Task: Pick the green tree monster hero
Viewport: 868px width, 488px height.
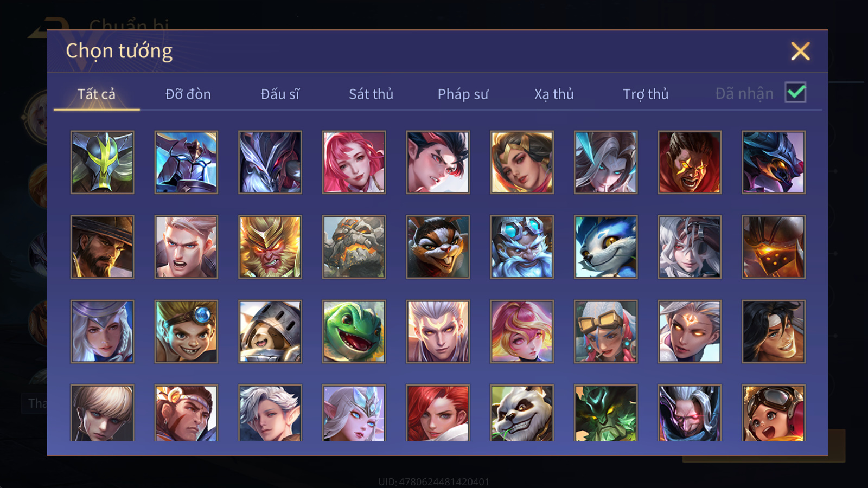Action: [605, 413]
